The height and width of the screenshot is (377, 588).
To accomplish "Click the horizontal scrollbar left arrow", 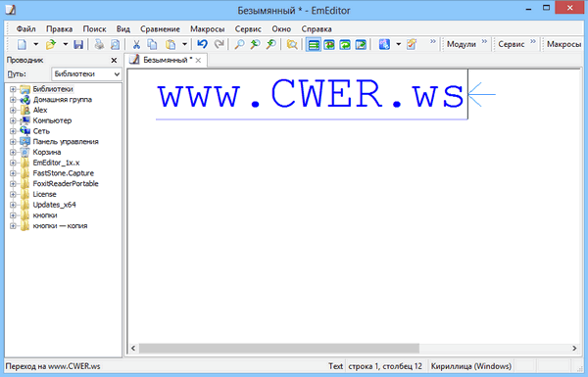I will tap(133, 349).
